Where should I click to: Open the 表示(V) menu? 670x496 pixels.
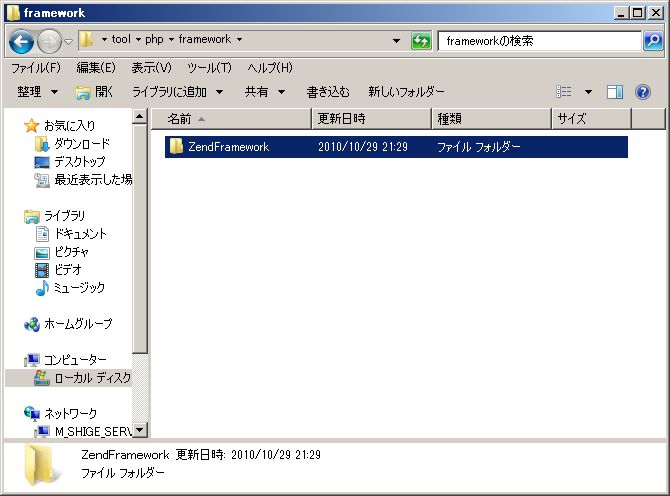pyautogui.click(x=151, y=68)
